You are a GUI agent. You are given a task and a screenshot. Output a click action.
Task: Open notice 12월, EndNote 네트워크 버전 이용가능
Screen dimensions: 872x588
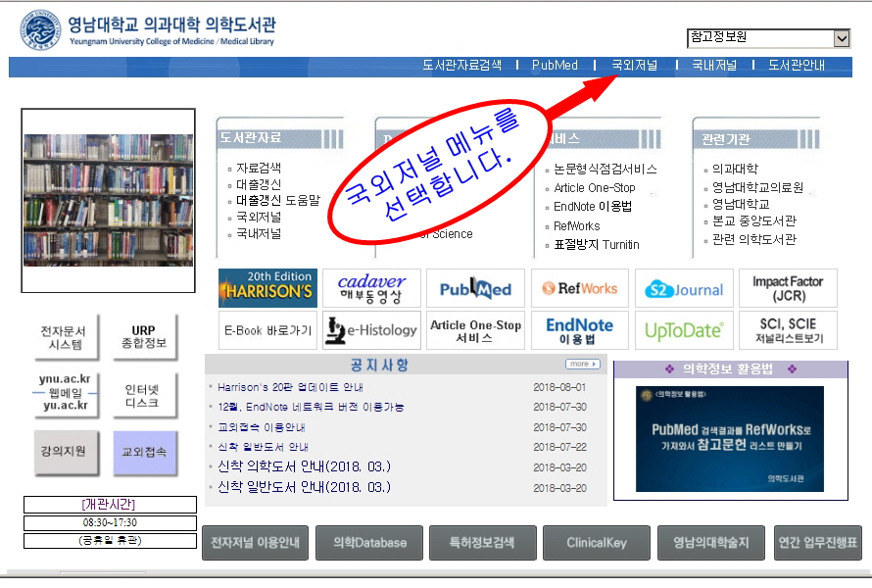[311, 408]
